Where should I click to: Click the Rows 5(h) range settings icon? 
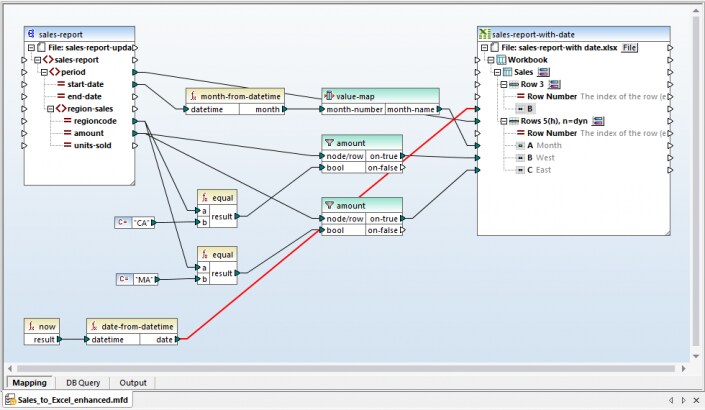(x=598, y=121)
